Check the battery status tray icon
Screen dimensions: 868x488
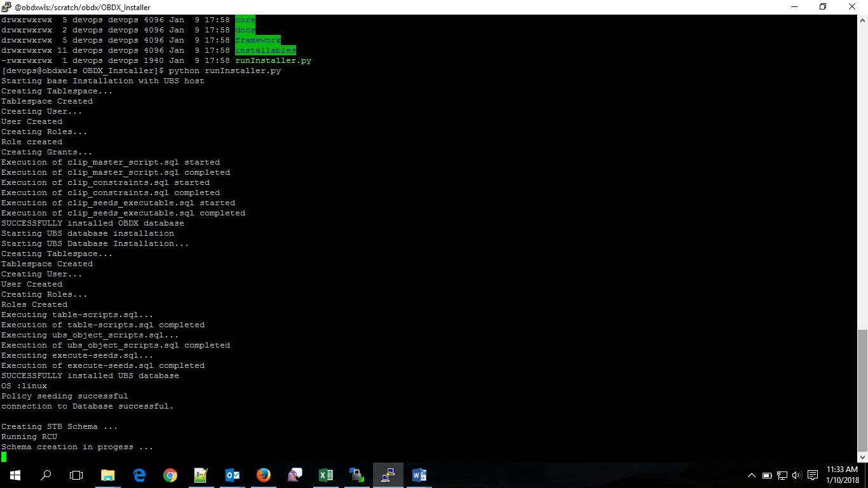pos(767,475)
